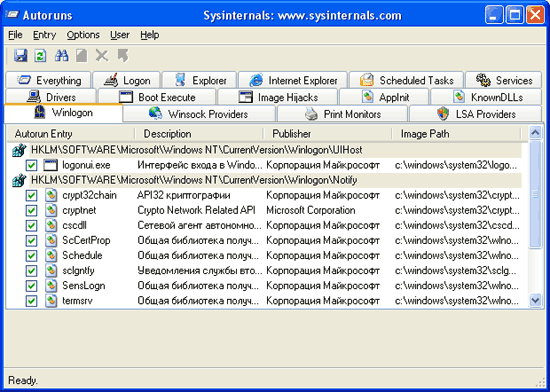The width and height of the screenshot is (550, 392).
Task: Click the Delete X toolbar icon
Action: coord(102,56)
